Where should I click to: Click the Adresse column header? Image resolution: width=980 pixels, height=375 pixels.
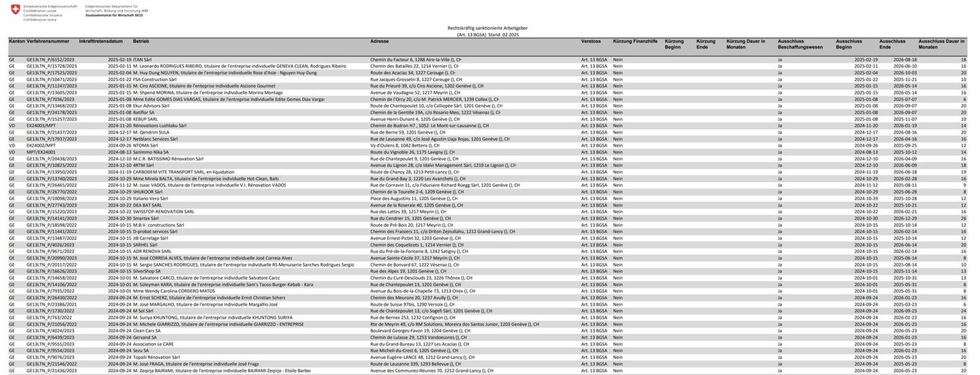pos(380,42)
